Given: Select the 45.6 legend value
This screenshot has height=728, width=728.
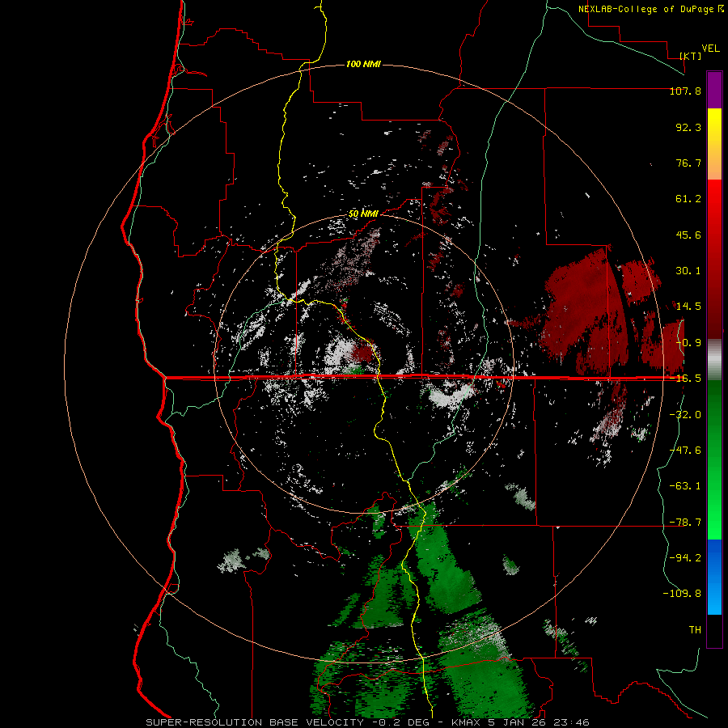Looking at the screenshot, I should (688, 235).
